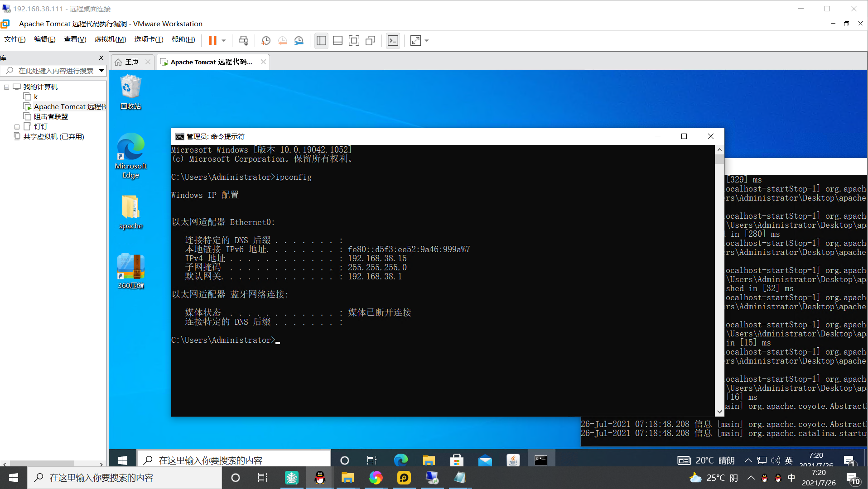
Task: Click the command prompt scrollbar up arrow
Action: (x=720, y=149)
